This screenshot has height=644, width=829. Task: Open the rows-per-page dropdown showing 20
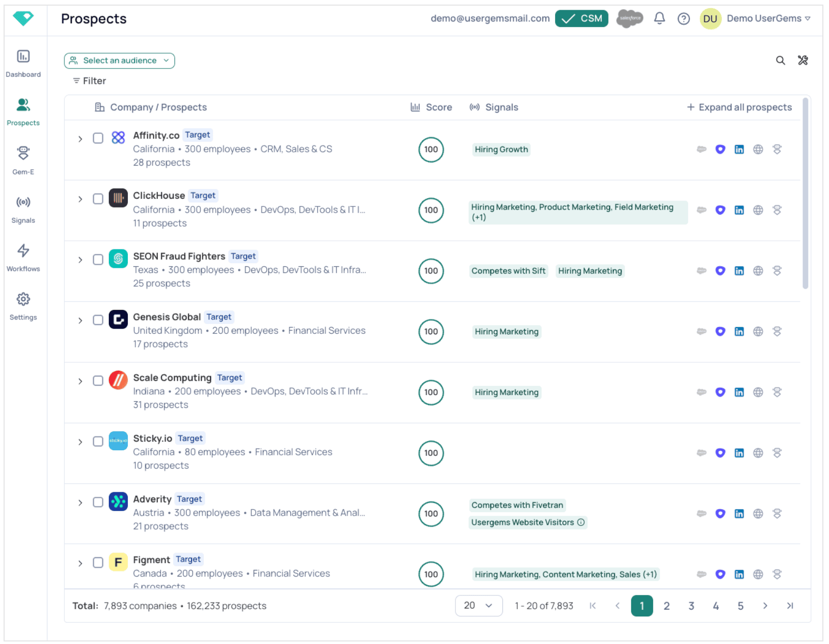click(x=478, y=606)
